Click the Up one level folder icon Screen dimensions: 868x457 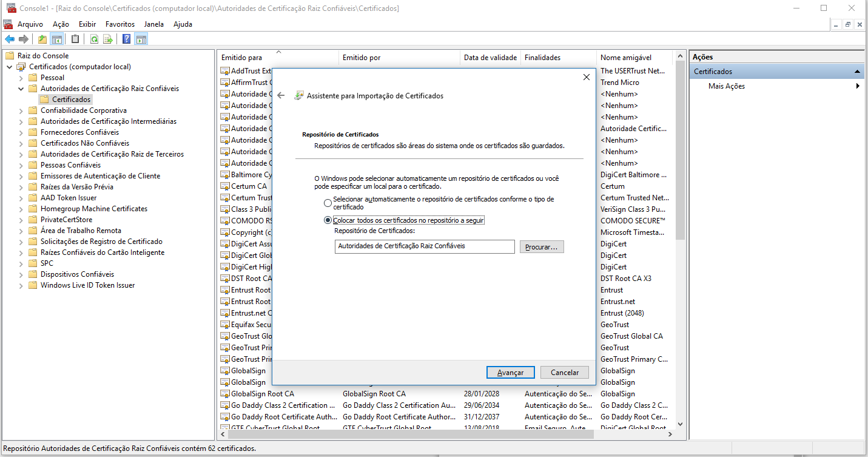pos(42,39)
